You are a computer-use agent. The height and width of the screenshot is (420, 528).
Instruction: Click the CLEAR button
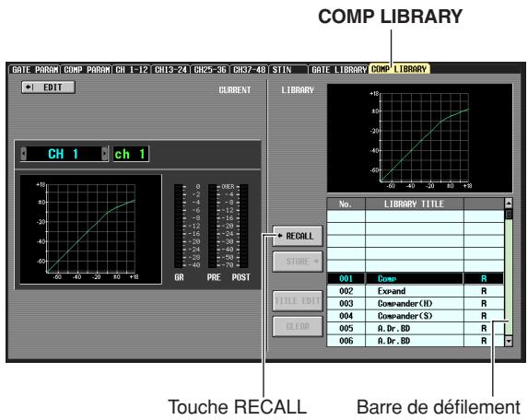pyautogui.click(x=298, y=326)
